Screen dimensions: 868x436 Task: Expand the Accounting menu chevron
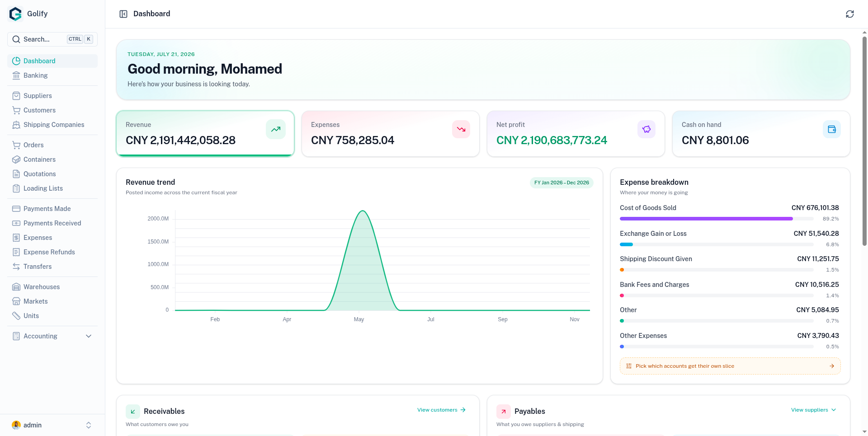[89, 336]
